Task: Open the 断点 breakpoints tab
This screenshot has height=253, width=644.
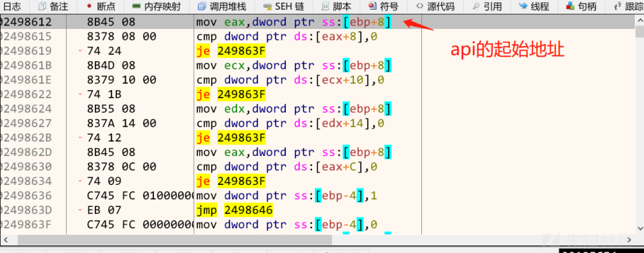Action: click(x=101, y=6)
